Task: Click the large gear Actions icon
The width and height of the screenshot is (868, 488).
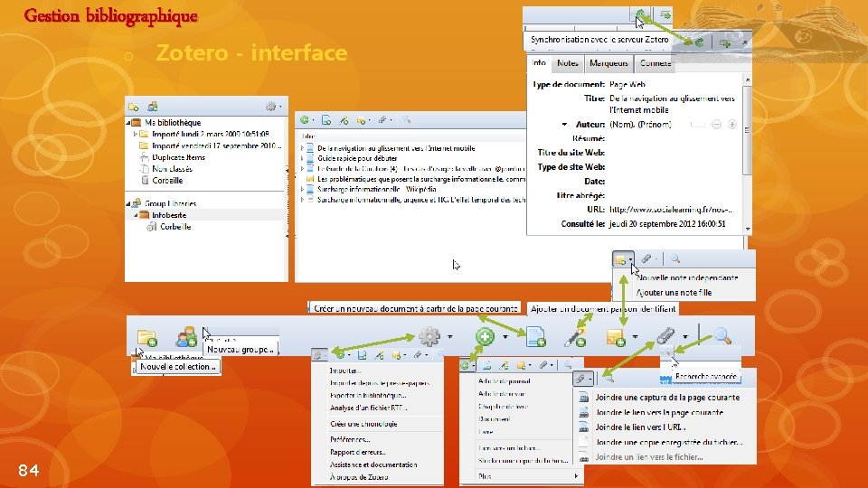Action: point(429,336)
